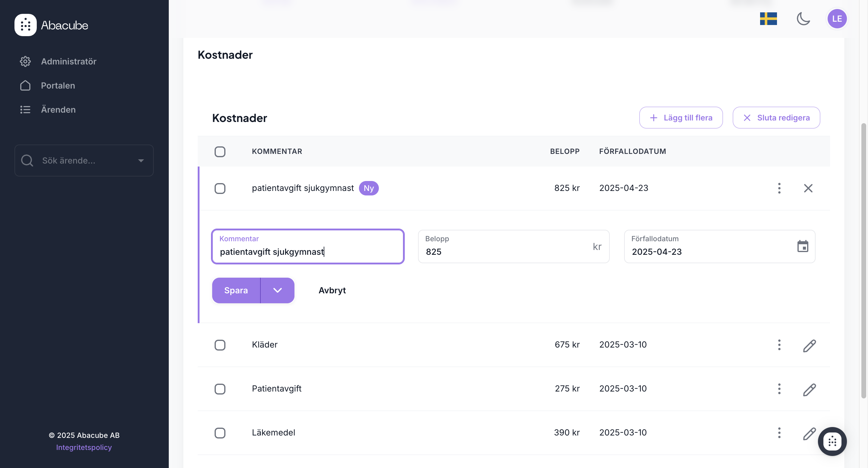This screenshot has width=868, height=468.
Task: Click the Lägg till flera button
Action: [x=681, y=118]
